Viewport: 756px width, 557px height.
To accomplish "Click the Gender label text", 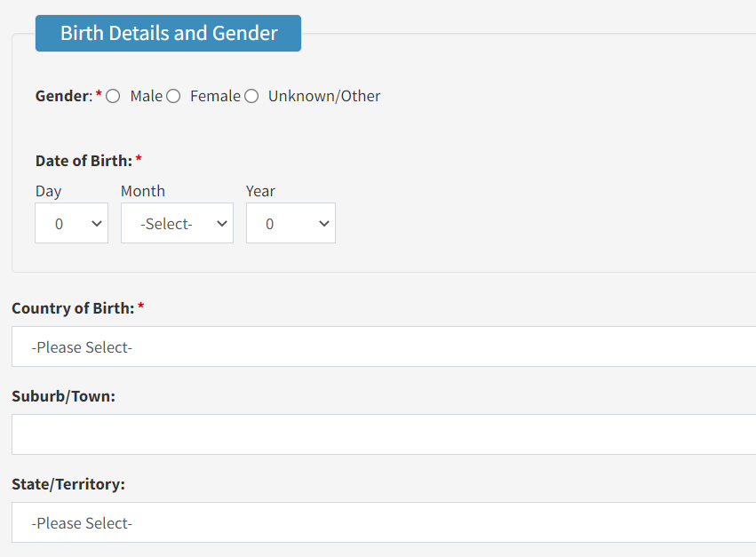I will pyautogui.click(x=64, y=96).
